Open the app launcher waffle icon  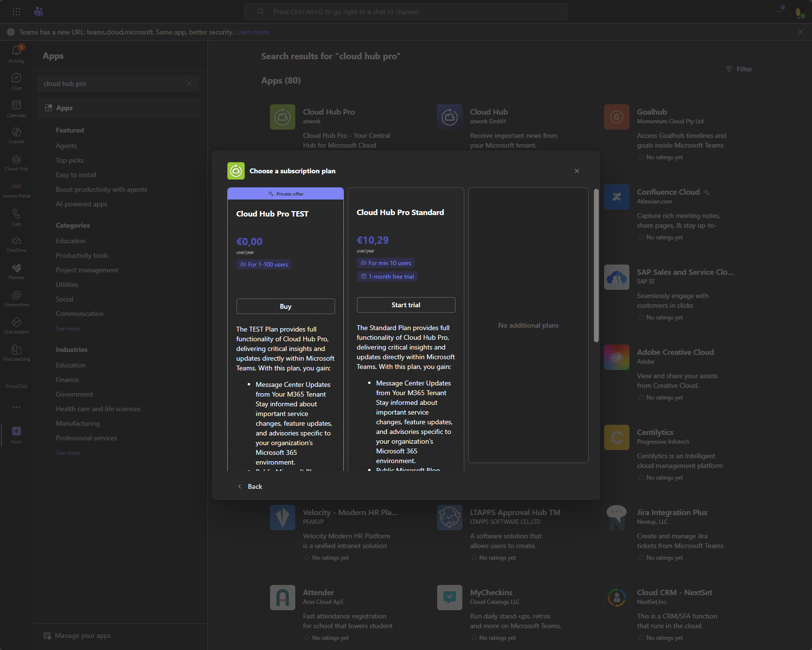[x=16, y=12]
